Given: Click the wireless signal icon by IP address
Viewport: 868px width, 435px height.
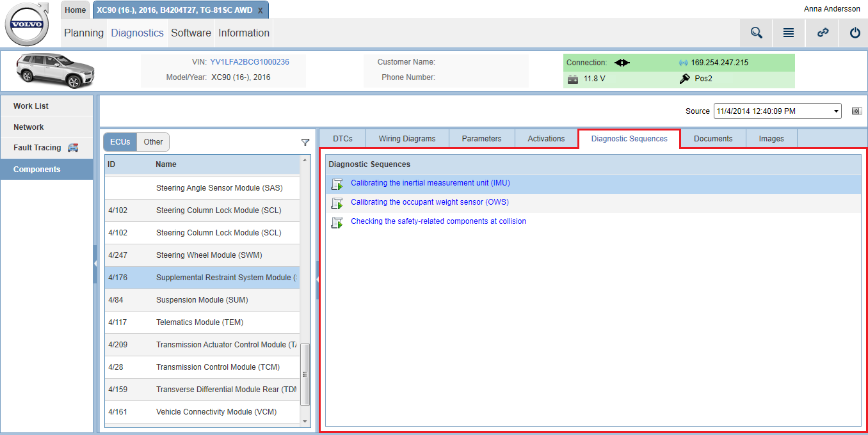Looking at the screenshot, I should (x=683, y=63).
